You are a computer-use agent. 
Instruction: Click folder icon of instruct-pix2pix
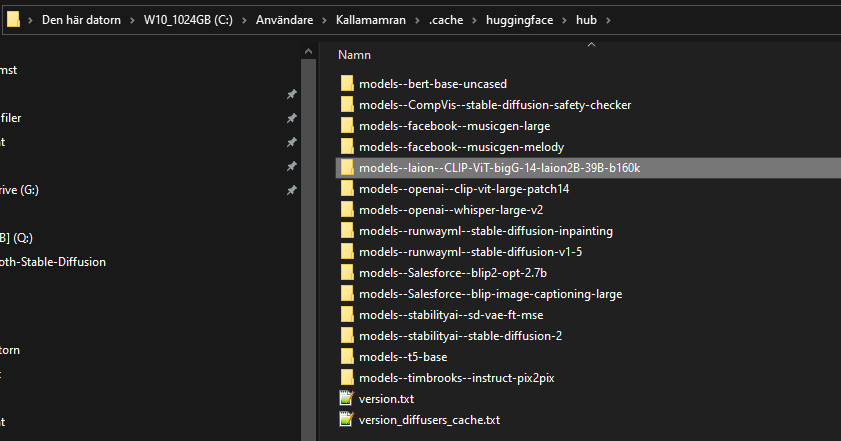347,377
